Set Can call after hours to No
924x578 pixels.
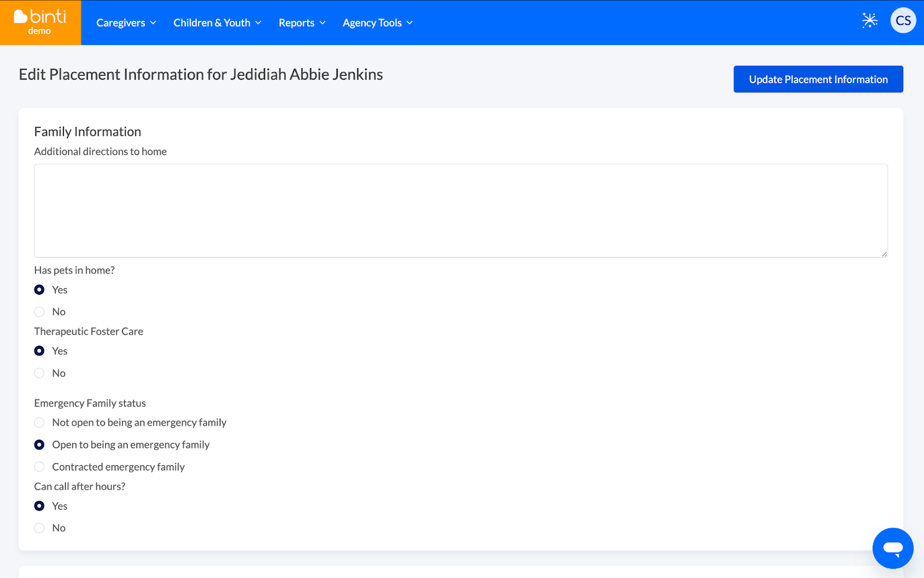click(x=39, y=528)
